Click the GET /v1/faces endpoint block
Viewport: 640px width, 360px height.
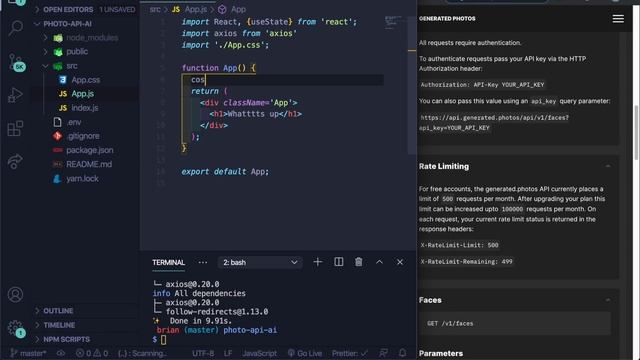515,323
